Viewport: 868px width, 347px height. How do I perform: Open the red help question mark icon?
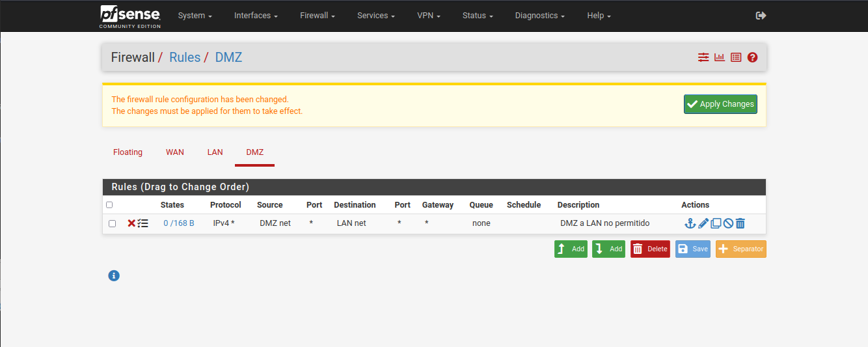753,57
